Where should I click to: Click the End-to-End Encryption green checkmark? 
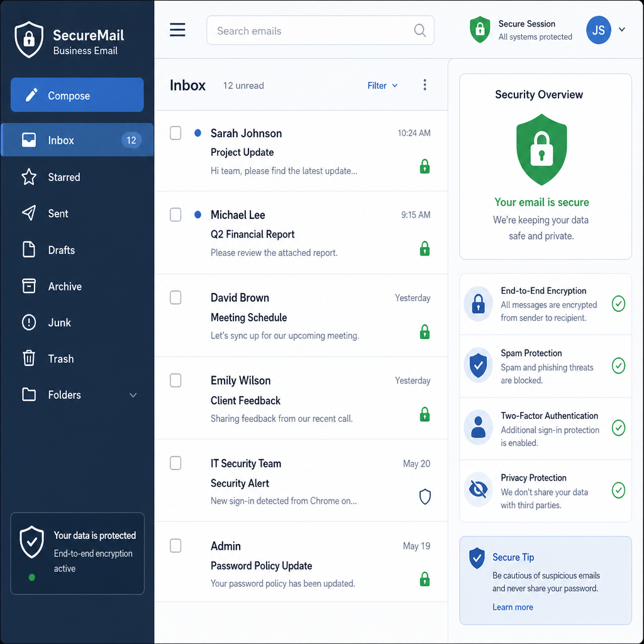point(618,304)
